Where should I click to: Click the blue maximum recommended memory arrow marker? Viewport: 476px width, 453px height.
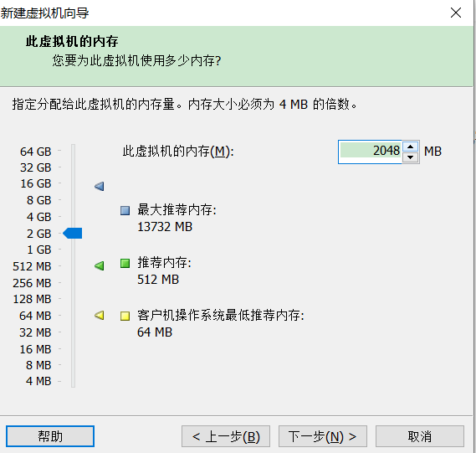(x=100, y=186)
